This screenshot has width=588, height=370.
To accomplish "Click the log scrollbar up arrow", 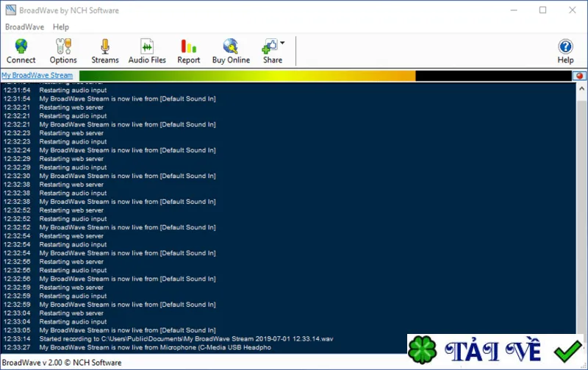I will (x=581, y=89).
